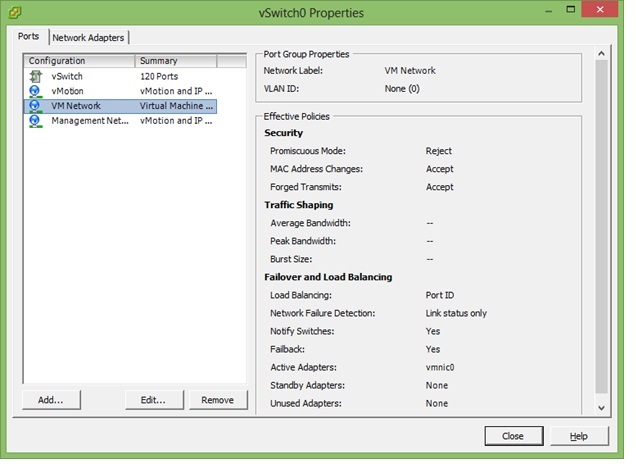The width and height of the screenshot is (636, 468).
Task: Click the vSwitch icon in the configuration list
Action: pos(35,76)
